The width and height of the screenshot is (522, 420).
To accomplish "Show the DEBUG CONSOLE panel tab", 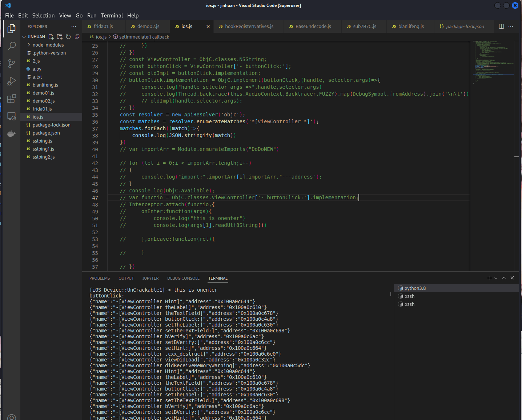I will (183, 278).
